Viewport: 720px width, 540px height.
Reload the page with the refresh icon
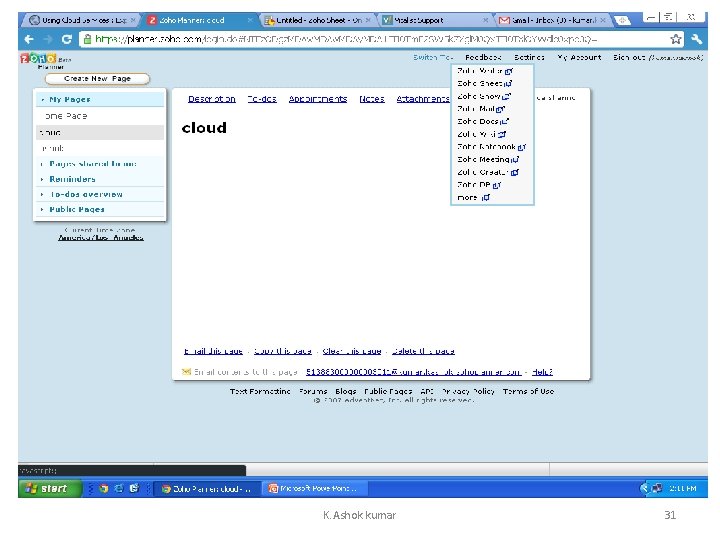(67, 39)
